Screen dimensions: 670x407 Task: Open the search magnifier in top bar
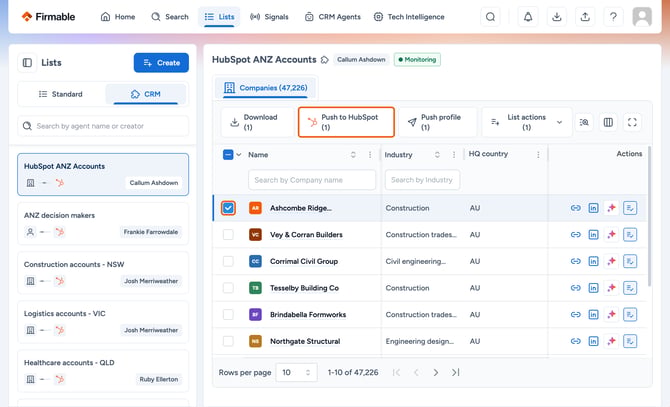pos(490,17)
